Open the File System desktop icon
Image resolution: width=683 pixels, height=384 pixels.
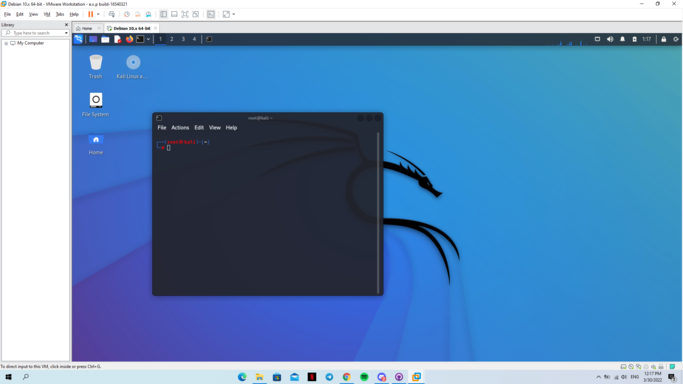pos(95,104)
